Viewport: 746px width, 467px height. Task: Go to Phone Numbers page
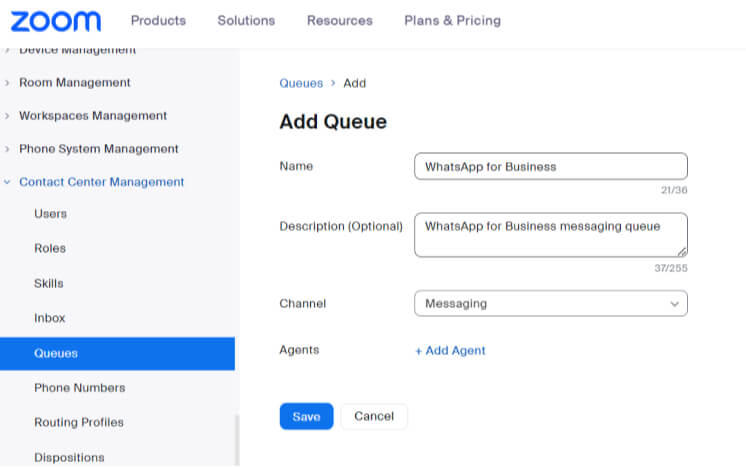tap(79, 388)
